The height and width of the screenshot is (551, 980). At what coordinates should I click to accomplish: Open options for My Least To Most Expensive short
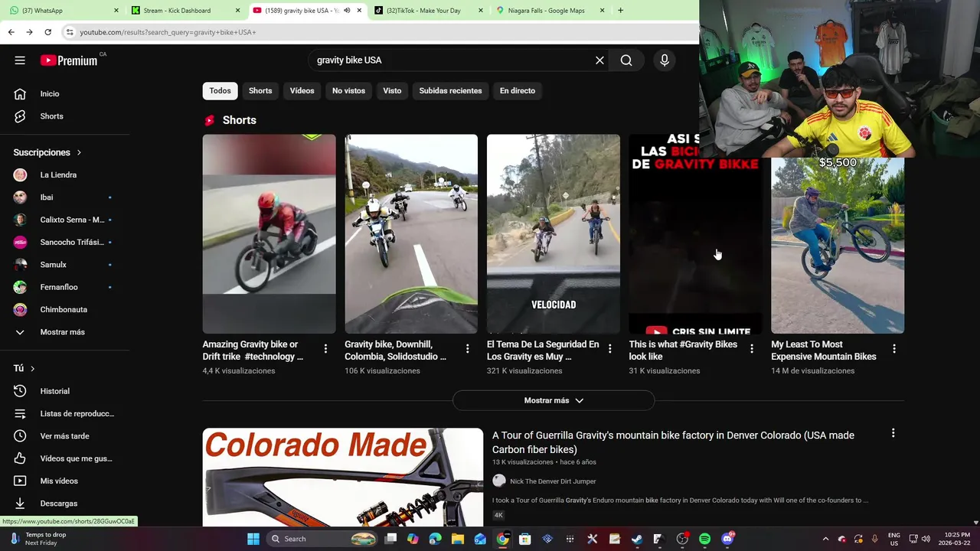(x=894, y=349)
